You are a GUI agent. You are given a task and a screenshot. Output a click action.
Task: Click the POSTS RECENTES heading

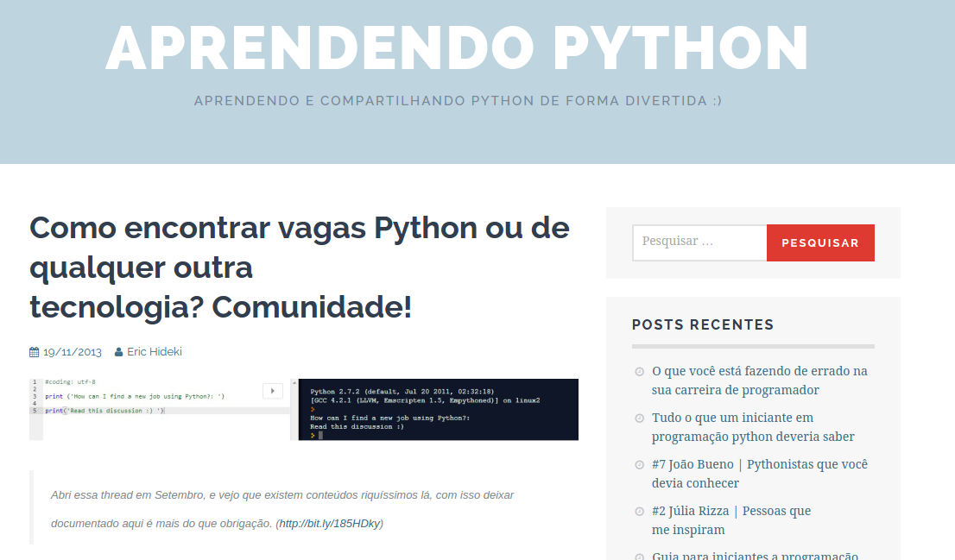pyautogui.click(x=703, y=325)
